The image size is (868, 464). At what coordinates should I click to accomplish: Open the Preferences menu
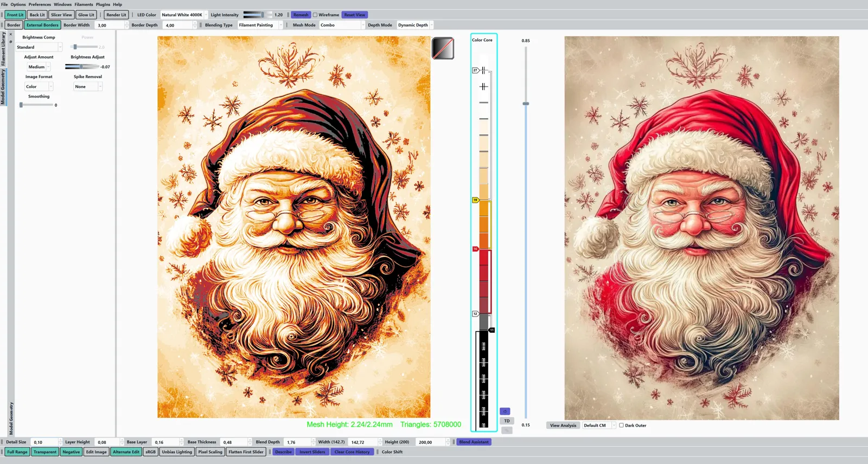[x=40, y=4]
